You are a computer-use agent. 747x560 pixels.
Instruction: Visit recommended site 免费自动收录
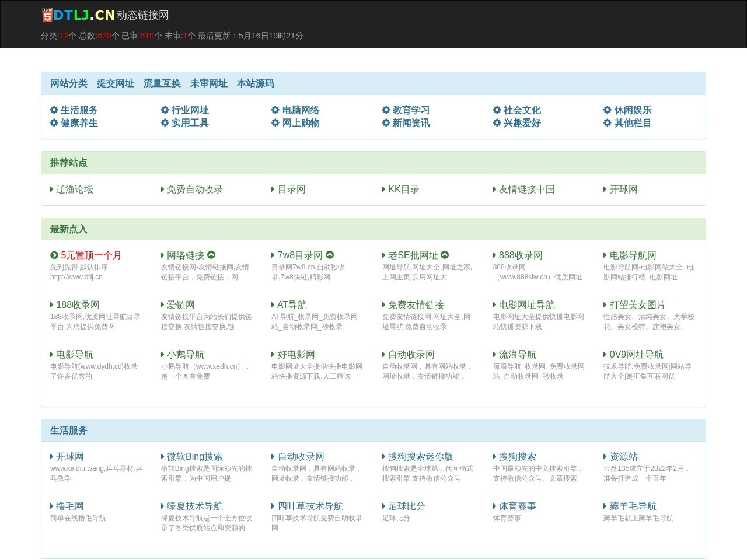point(195,189)
